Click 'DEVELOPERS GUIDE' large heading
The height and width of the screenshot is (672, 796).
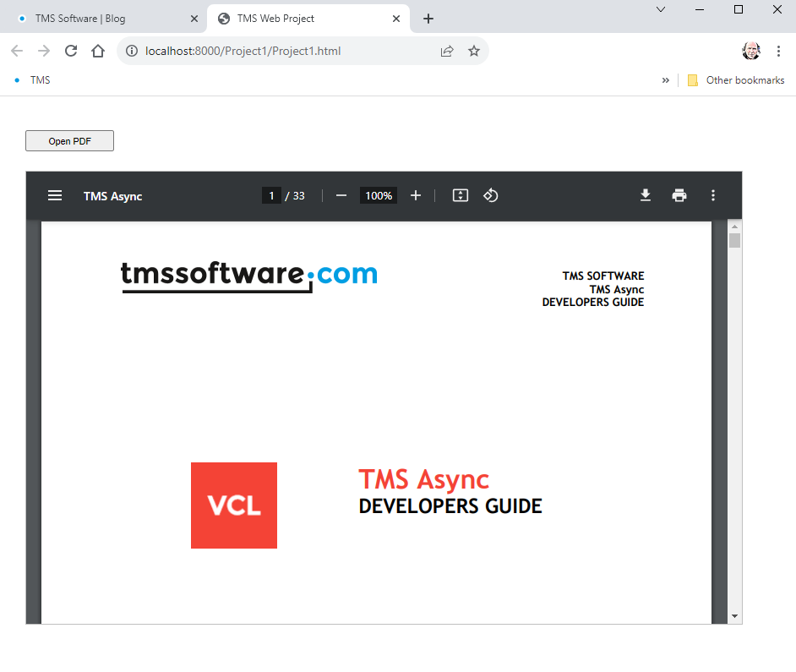[450, 506]
